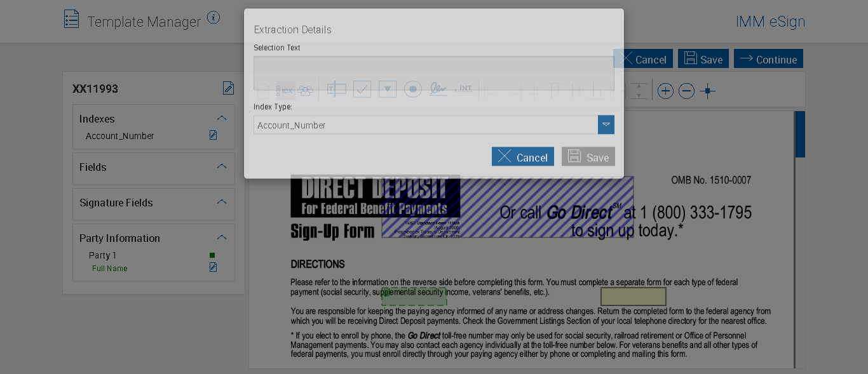Zoom out with the minus circle icon
868x374 pixels.
coord(686,91)
